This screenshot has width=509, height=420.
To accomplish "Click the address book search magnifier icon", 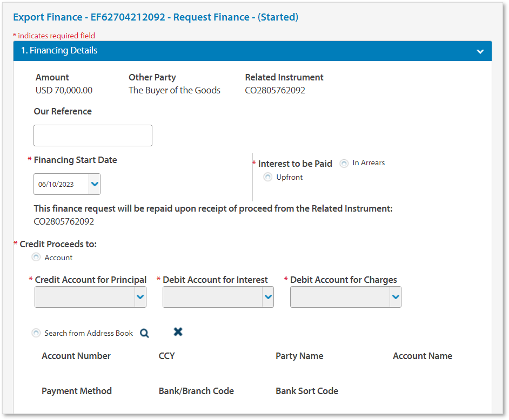I will [144, 333].
